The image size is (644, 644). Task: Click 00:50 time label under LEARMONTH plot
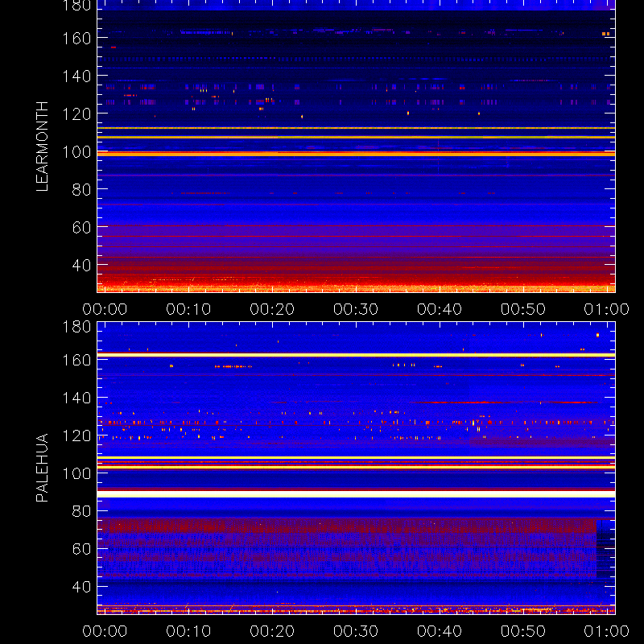click(522, 309)
